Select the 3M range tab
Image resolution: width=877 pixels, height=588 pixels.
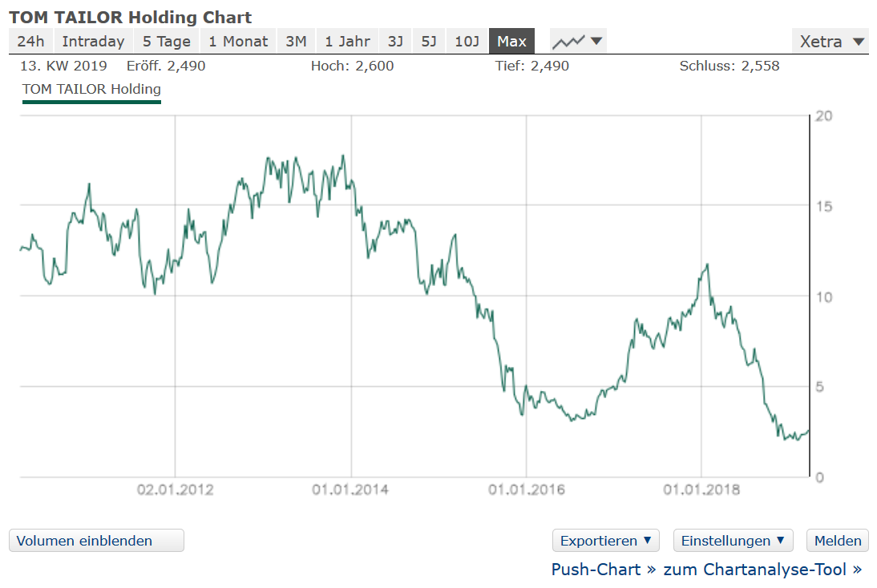coord(296,42)
